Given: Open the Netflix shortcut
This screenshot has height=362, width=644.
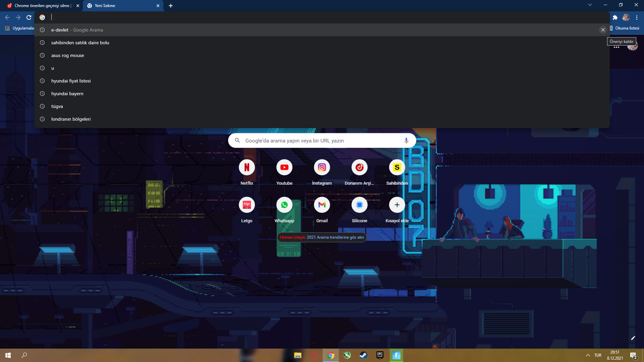Looking at the screenshot, I should 247,167.
